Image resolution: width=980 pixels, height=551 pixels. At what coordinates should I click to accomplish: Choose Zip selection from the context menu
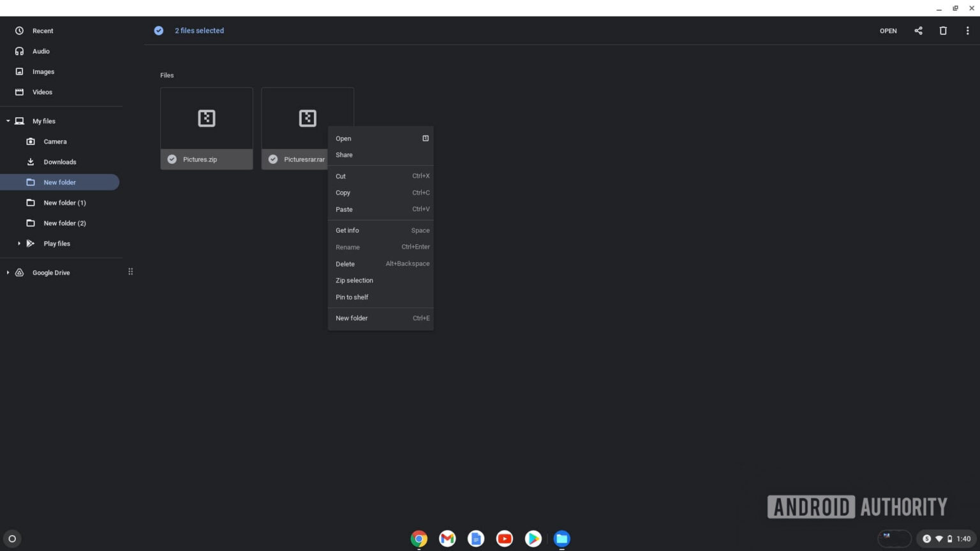click(x=354, y=281)
